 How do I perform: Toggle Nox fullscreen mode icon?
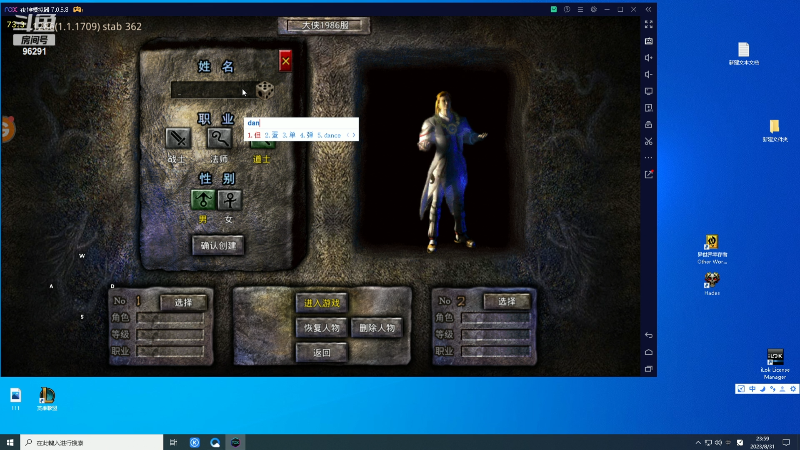(648, 24)
